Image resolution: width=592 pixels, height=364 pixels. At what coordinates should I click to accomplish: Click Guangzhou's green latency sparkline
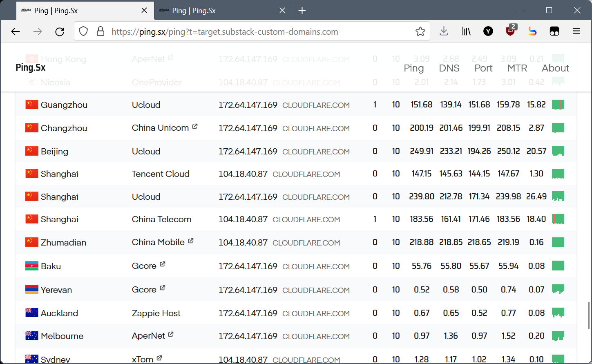pos(558,105)
